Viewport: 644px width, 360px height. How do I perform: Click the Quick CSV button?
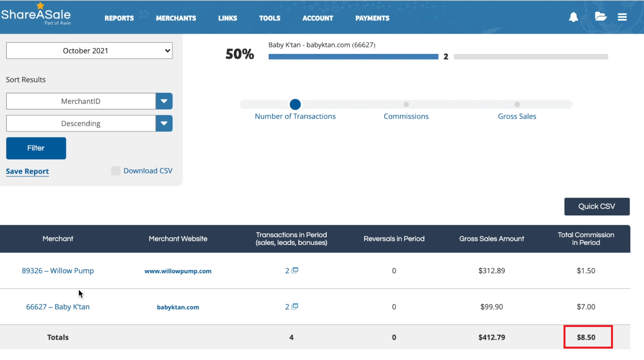coord(597,206)
